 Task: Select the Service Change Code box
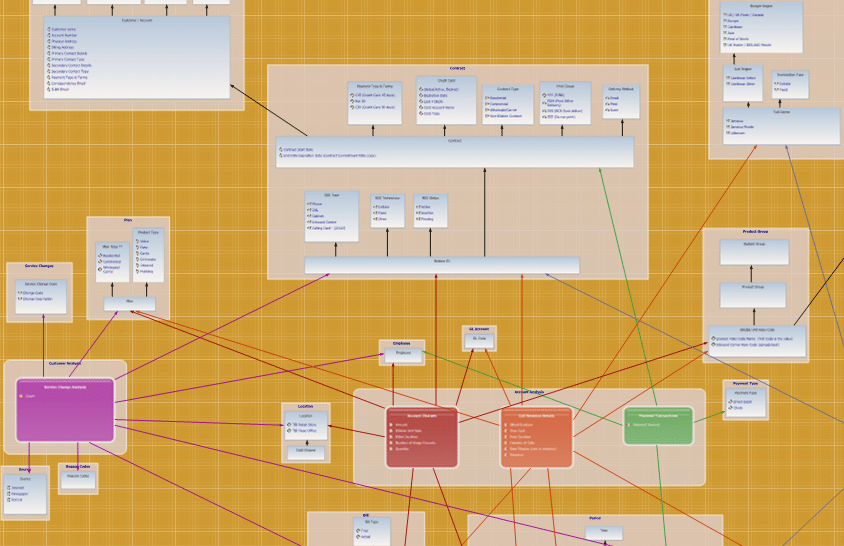tap(41, 296)
